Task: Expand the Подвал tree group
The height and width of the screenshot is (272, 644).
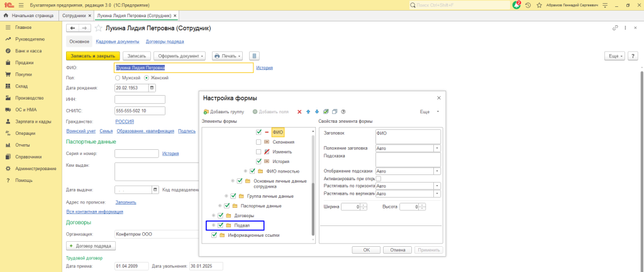Action: [213, 225]
